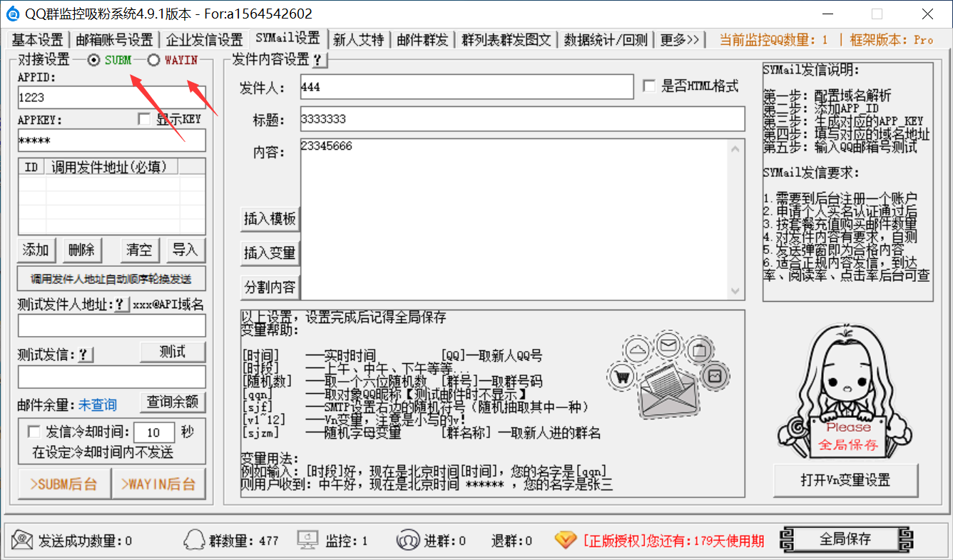Viewport: 953px width, 560px height.
Task: Click the content box scrollbar up arrow
Action: tap(735, 148)
